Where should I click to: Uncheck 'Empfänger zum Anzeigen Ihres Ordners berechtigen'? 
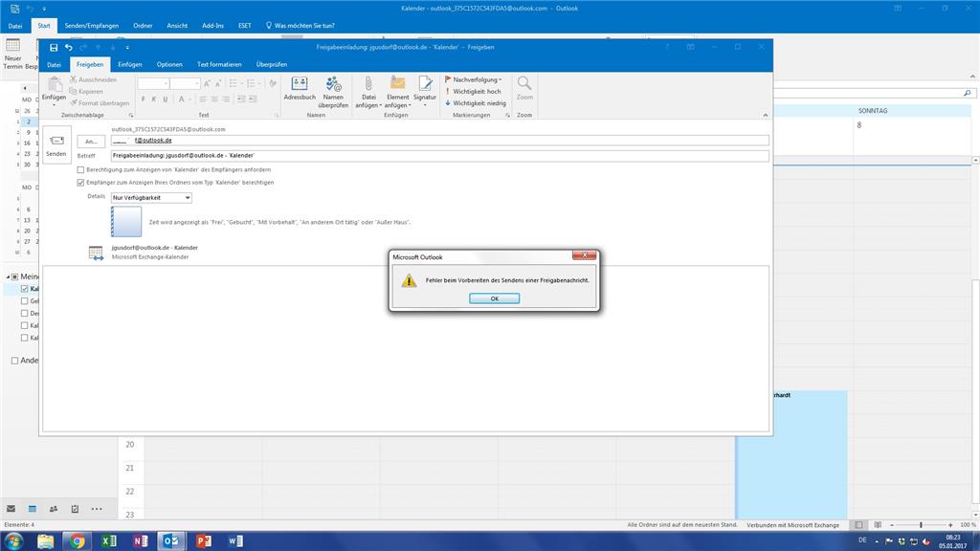[x=80, y=183]
